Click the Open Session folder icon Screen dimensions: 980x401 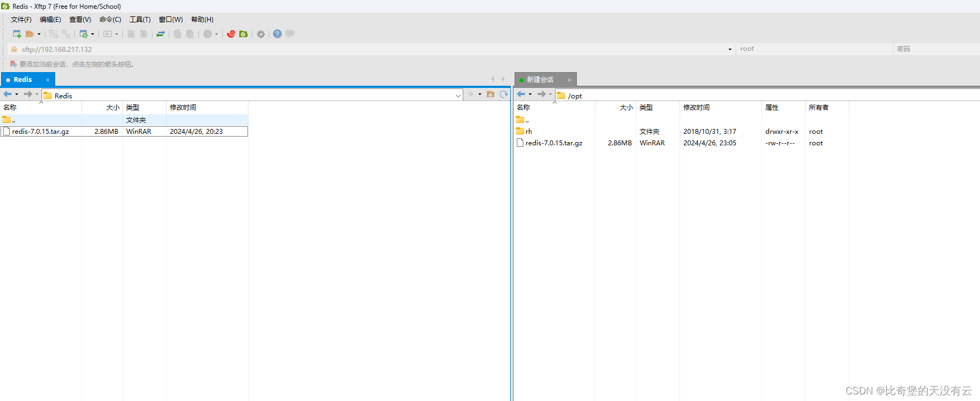click(30, 34)
